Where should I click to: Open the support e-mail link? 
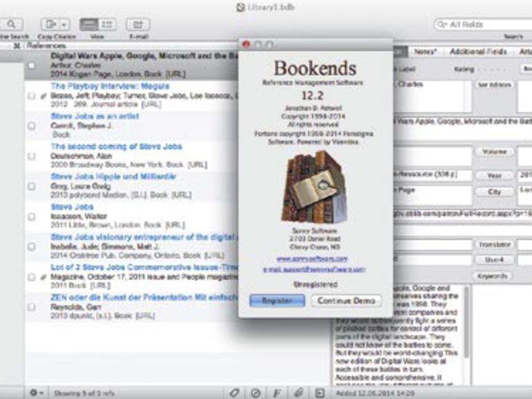(314, 269)
